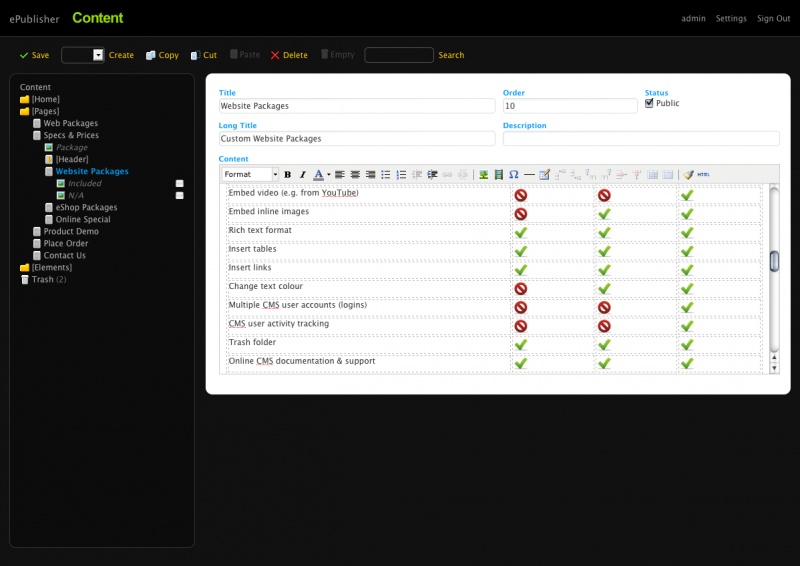
Task: Click Sign Out in the top bar
Action: pos(773,19)
